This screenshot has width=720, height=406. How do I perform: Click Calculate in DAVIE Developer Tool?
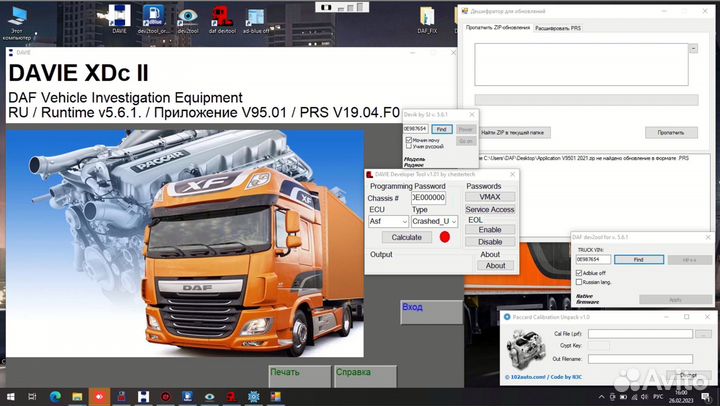407,237
